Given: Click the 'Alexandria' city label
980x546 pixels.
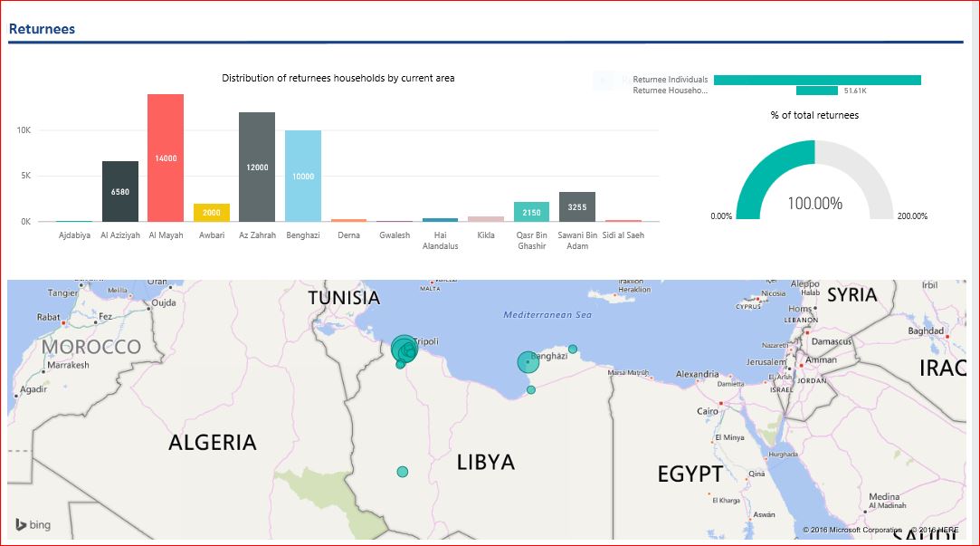Looking at the screenshot, I should click(x=698, y=374).
